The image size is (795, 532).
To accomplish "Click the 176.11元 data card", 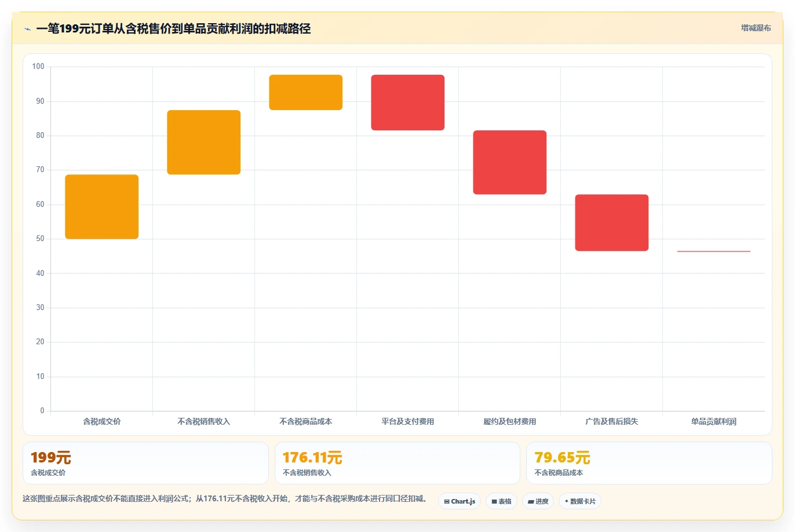I will click(x=397, y=463).
